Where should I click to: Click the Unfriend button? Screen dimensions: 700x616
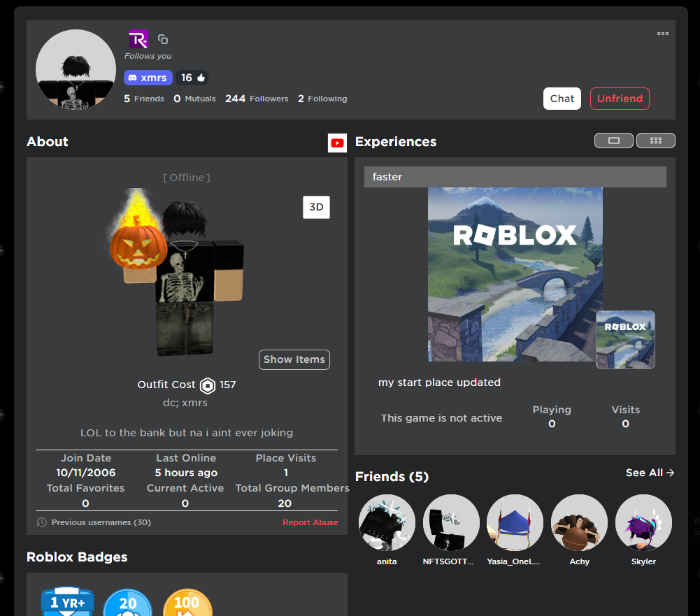coord(620,98)
